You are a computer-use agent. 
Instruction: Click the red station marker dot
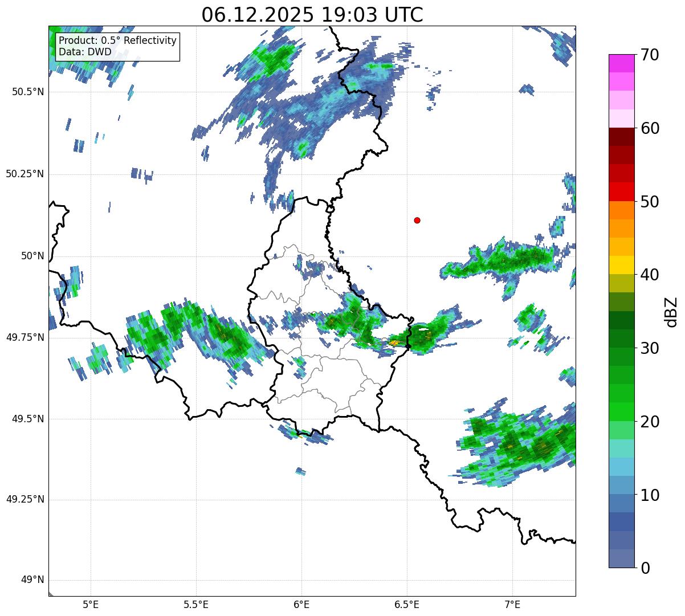(x=417, y=221)
